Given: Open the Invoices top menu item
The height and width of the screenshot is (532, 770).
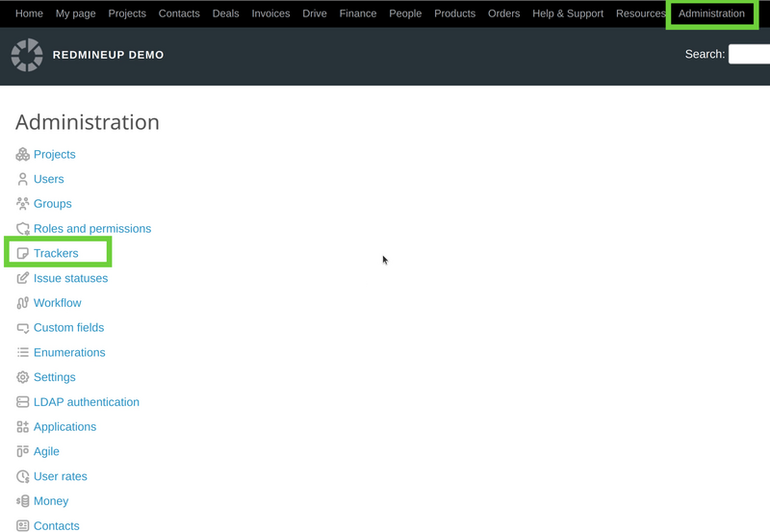Looking at the screenshot, I should point(270,13).
